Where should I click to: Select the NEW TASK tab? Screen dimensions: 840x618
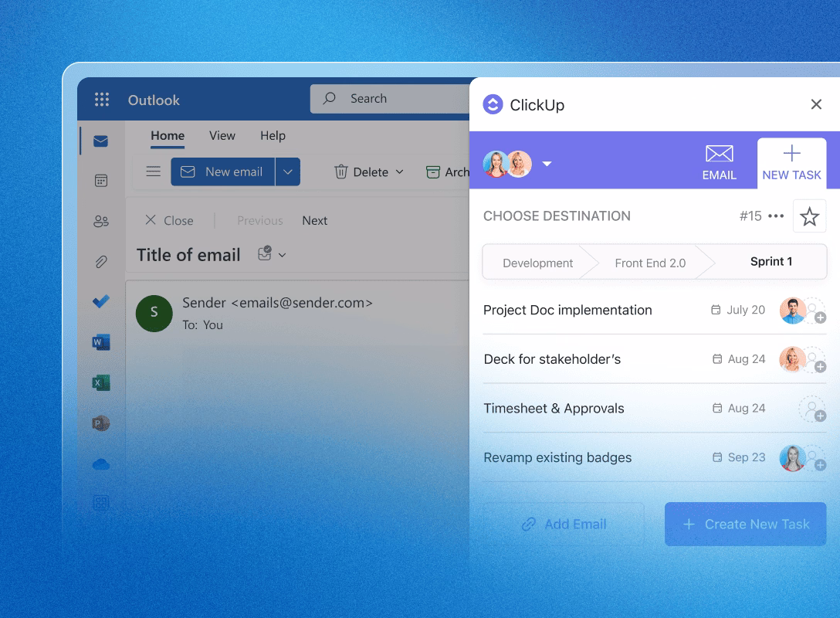(791, 164)
